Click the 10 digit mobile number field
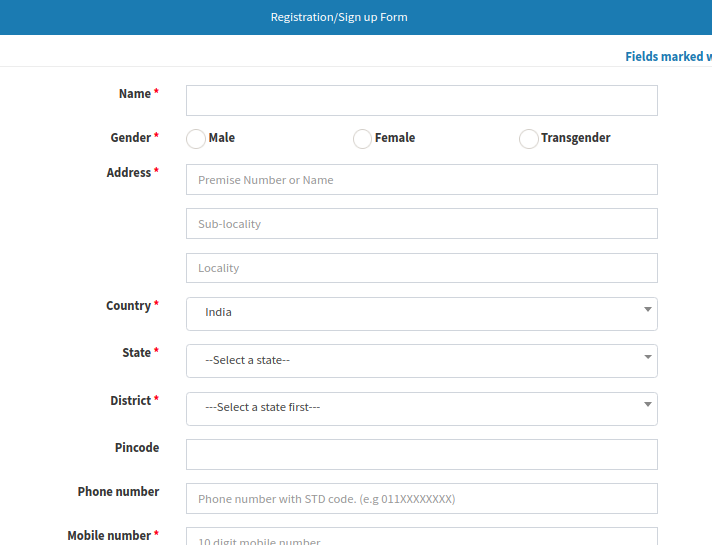 pyautogui.click(x=421, y=537)
